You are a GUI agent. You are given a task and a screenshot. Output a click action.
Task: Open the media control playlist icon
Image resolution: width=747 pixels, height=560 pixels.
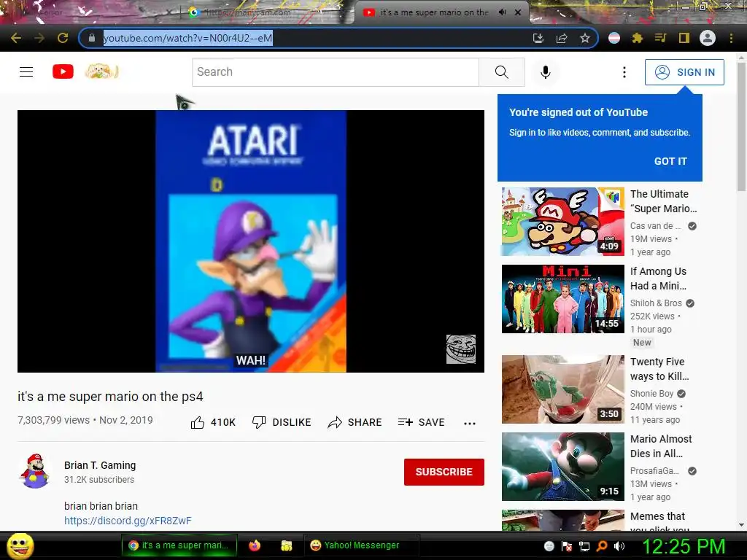(x=660, y=38)
